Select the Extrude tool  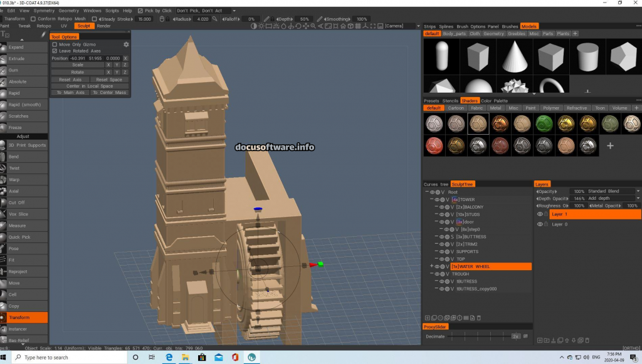click(24, 58)
